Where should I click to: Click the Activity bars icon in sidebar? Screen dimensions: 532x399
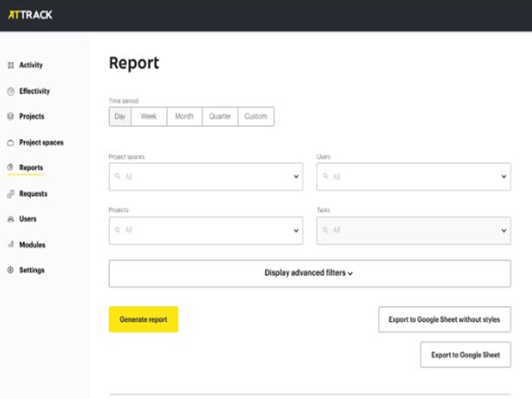(11, 65)
